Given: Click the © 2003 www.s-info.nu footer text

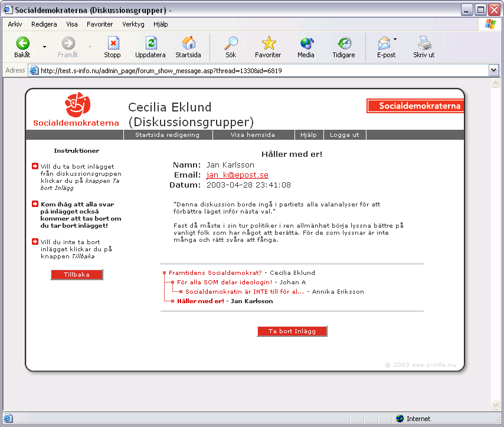Looking at the screenshot, I should click(x=420, y=365).
